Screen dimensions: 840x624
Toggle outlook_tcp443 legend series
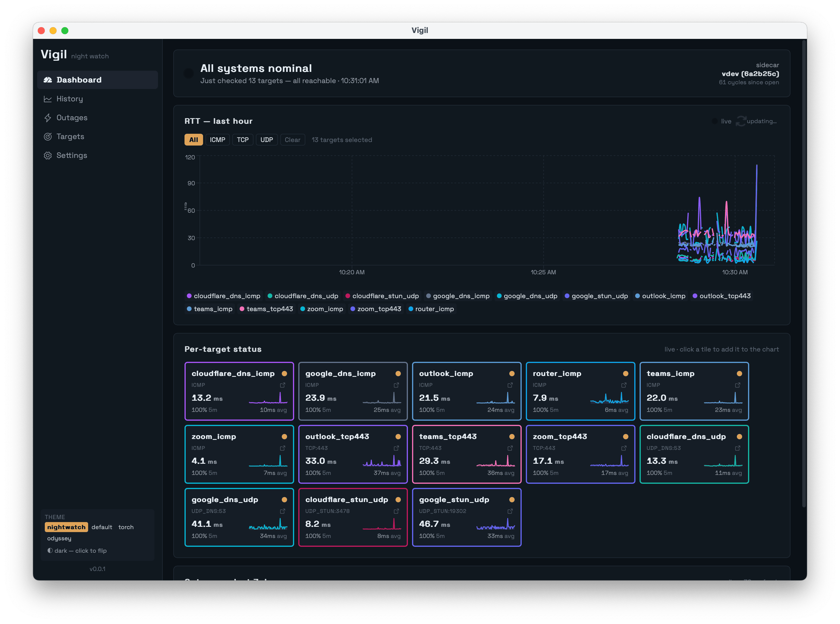(722, 296)
